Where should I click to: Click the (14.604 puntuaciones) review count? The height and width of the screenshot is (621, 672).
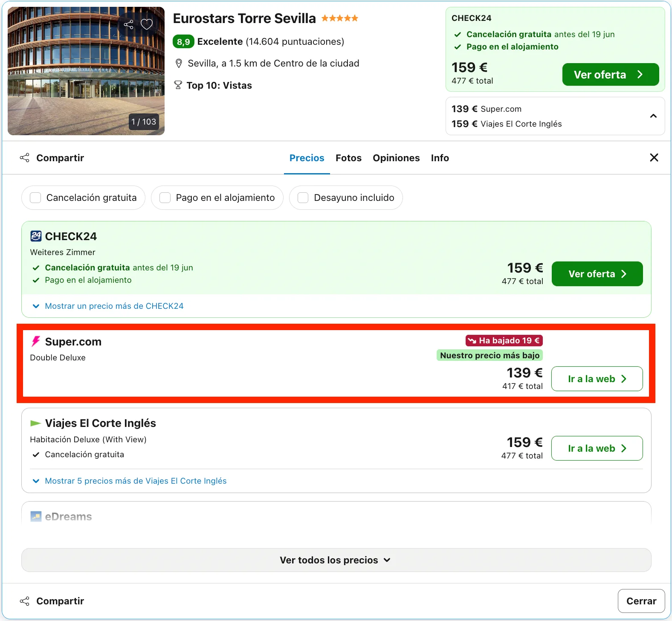coord(295,41)
